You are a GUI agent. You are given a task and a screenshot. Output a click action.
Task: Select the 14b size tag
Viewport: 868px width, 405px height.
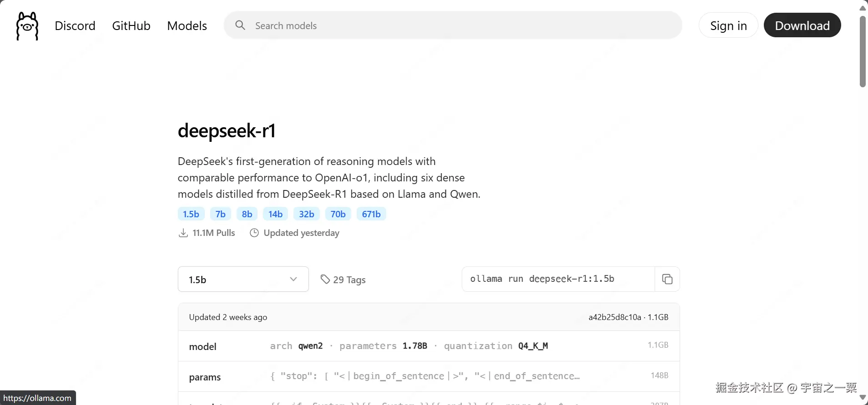point(275,214)
